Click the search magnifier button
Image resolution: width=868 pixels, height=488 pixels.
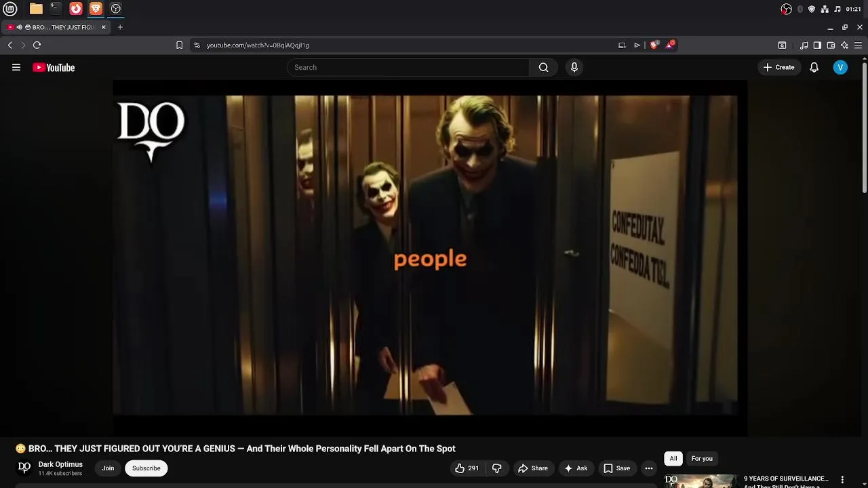(x=543, y=67)
